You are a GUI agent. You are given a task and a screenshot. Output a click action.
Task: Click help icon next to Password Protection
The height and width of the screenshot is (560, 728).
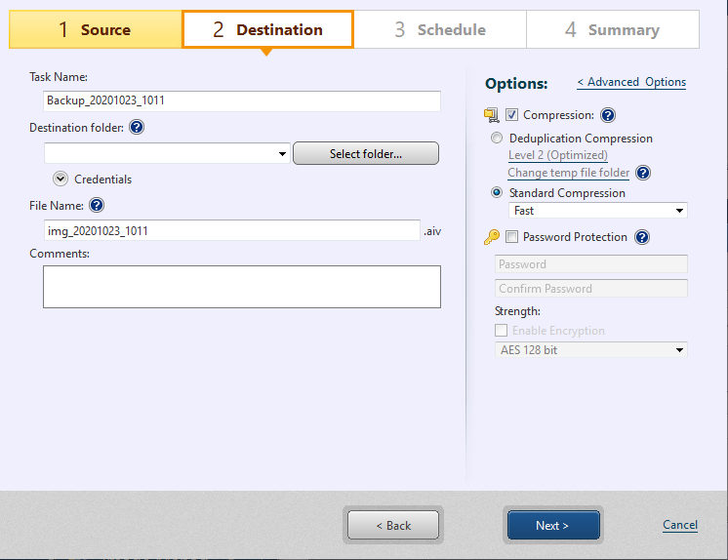tap(642, 237)
